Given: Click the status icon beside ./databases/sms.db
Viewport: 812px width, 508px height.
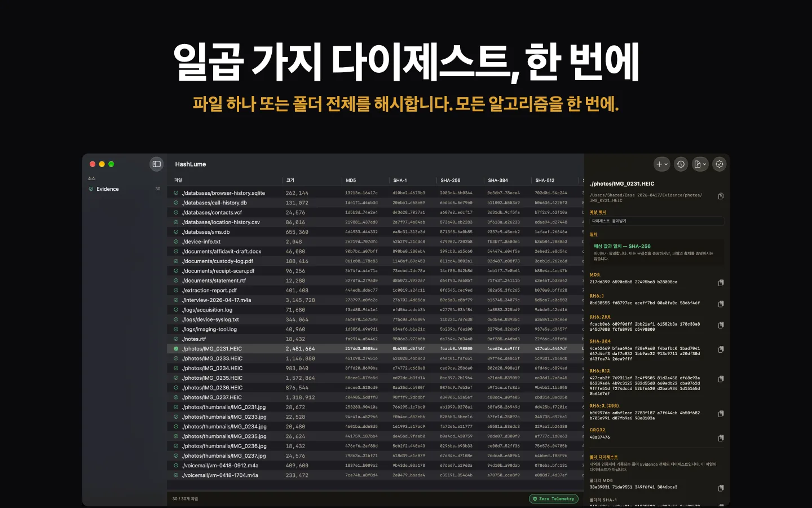Looking at the screenshot, I should pos(176,232).
